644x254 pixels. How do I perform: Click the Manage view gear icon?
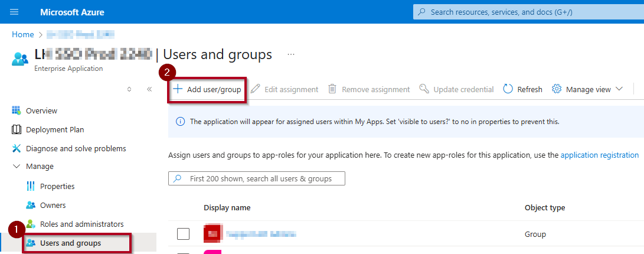pyautogui.click(x=557, y=89)
